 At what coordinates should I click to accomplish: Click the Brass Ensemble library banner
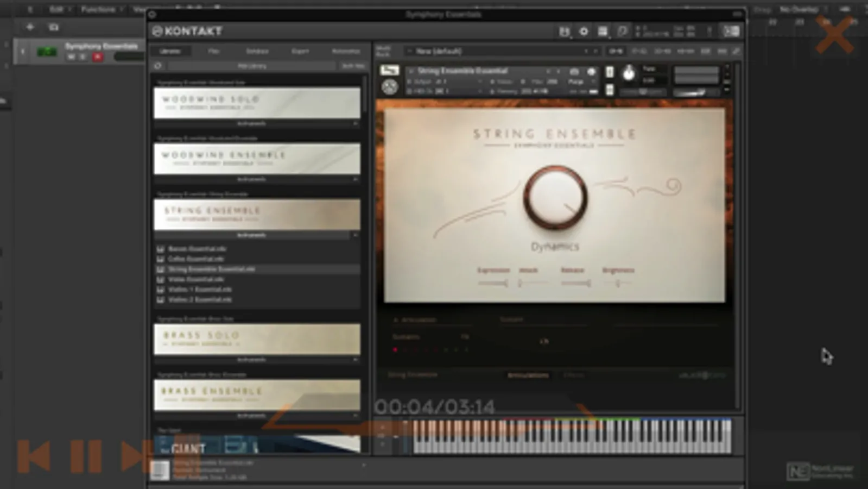tap(257, 394)
